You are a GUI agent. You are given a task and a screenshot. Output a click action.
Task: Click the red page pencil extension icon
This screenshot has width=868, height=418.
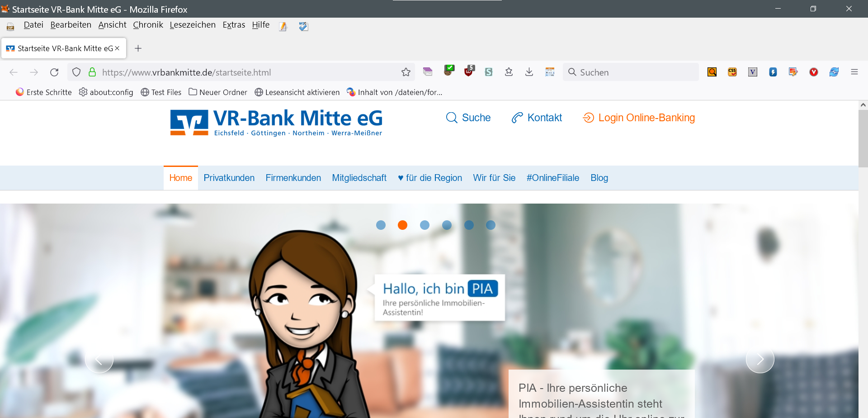(793, 72)
